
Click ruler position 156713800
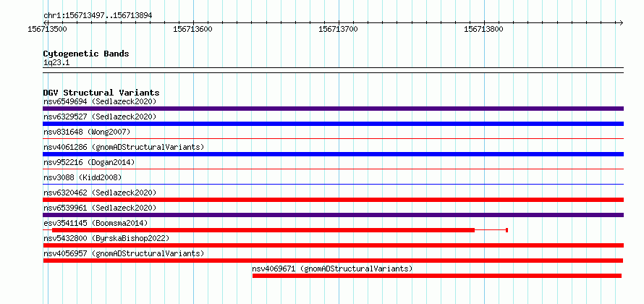point(484,29)
